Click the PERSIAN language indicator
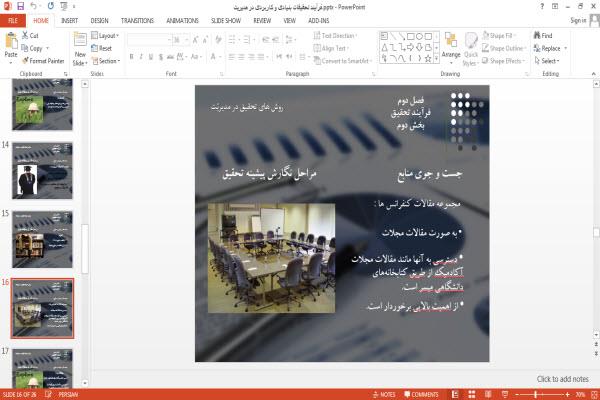 [68, 395]
